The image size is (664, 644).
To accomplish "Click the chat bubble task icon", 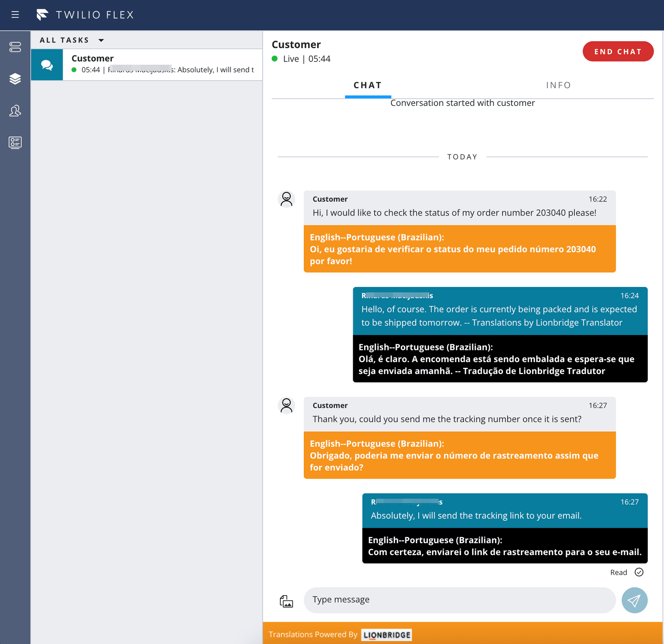I will click(x=46, y=65).
